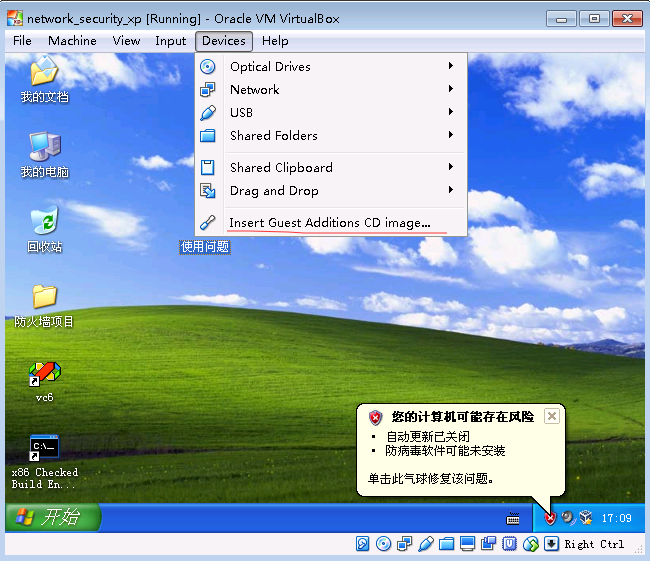
Task: Close the Devices menu via its header
Action: pyautogui.click(x=224, y=41)
